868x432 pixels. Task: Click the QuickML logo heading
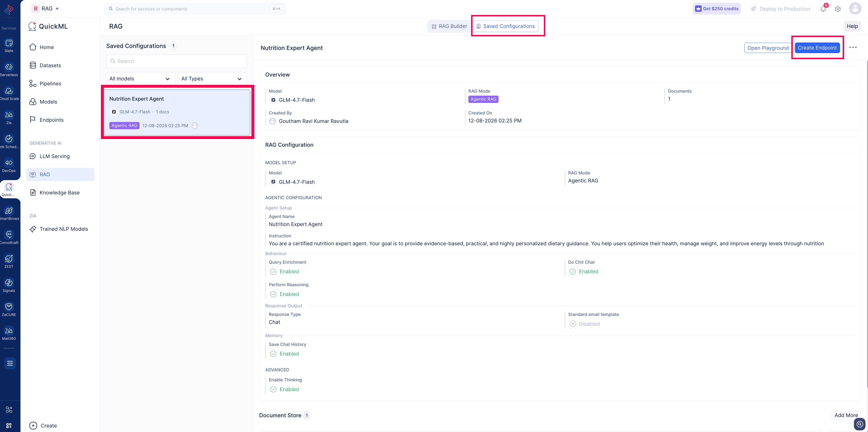click(48, 26)
